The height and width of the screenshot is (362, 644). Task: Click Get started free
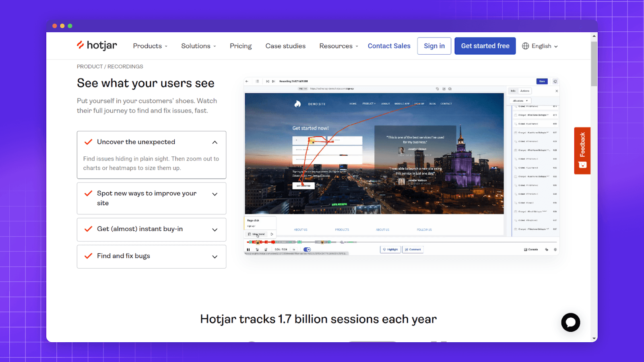click(x=485, y=46)
